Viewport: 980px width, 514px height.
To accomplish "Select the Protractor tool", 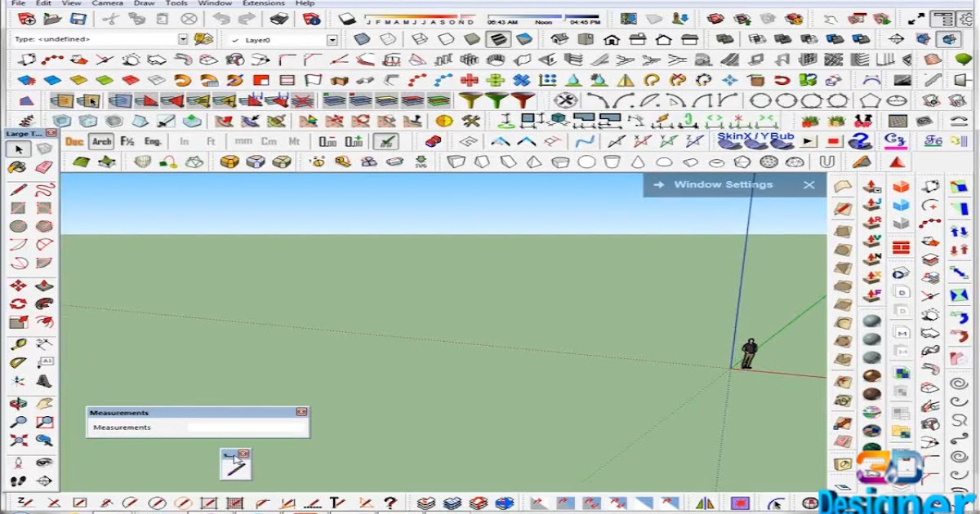I will pyautogui.click(x=18, y=363).
